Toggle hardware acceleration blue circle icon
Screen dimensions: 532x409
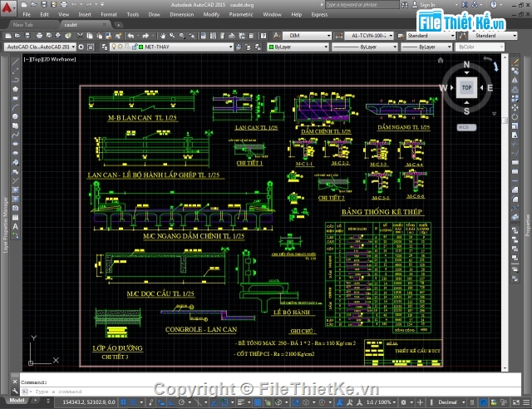[x=483, y=402]
